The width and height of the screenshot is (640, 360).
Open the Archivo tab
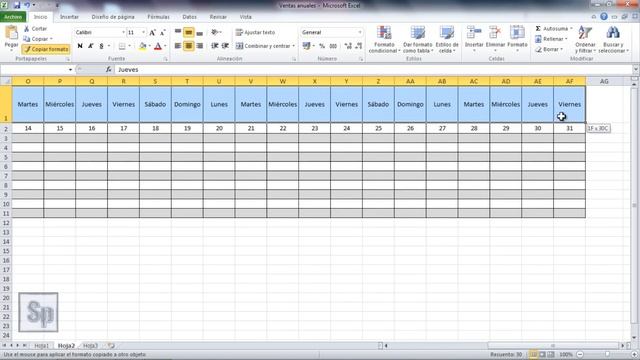(x=13, y=17)
